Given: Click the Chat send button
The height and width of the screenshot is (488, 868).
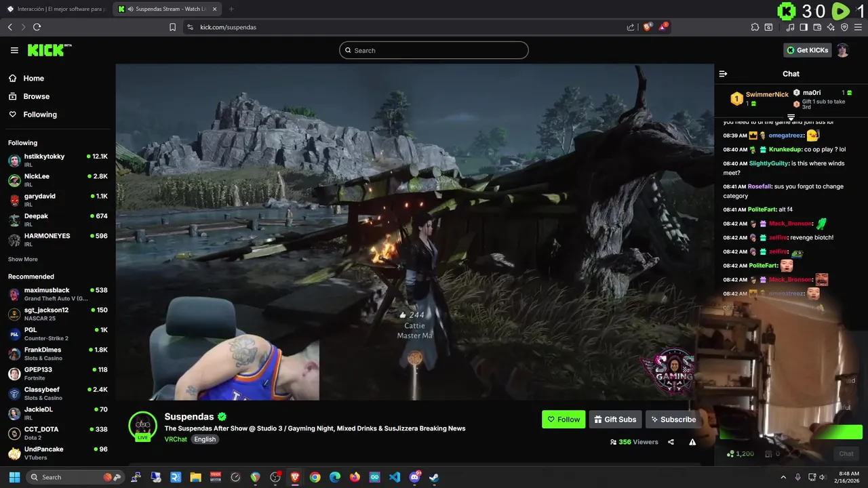Looking at the screenshot, I should point(846,453).
